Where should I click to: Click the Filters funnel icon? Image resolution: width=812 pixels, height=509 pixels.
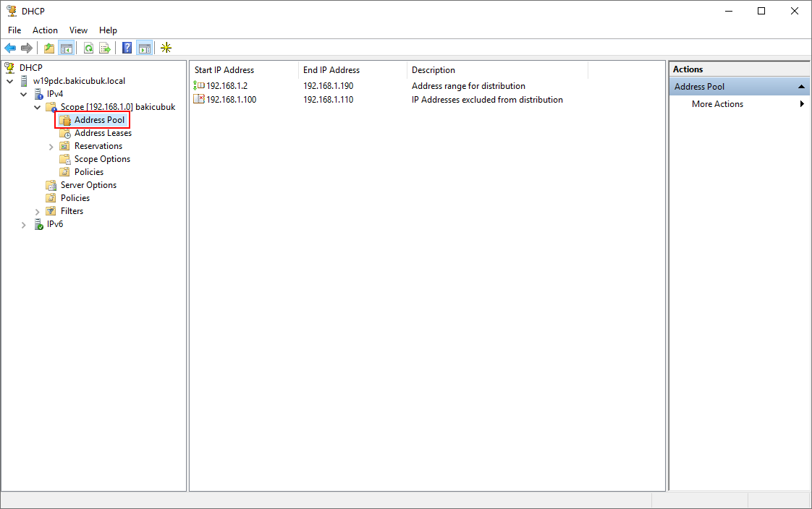[x=51, y=211]
